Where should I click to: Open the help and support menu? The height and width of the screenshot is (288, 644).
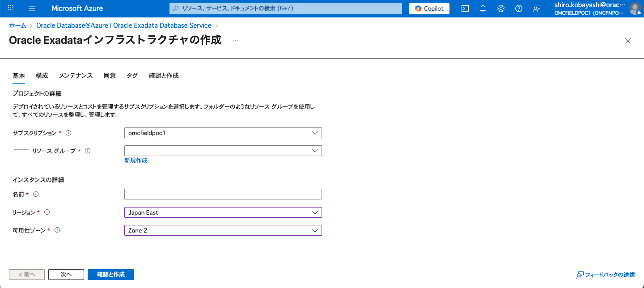pyautogui.click(x=518, y=8)
